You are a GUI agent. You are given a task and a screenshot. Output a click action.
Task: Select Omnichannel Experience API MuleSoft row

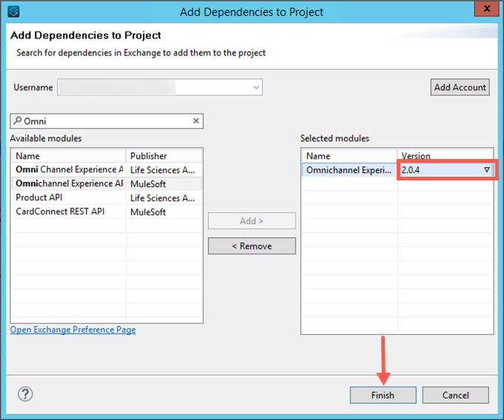click(107, 183)
